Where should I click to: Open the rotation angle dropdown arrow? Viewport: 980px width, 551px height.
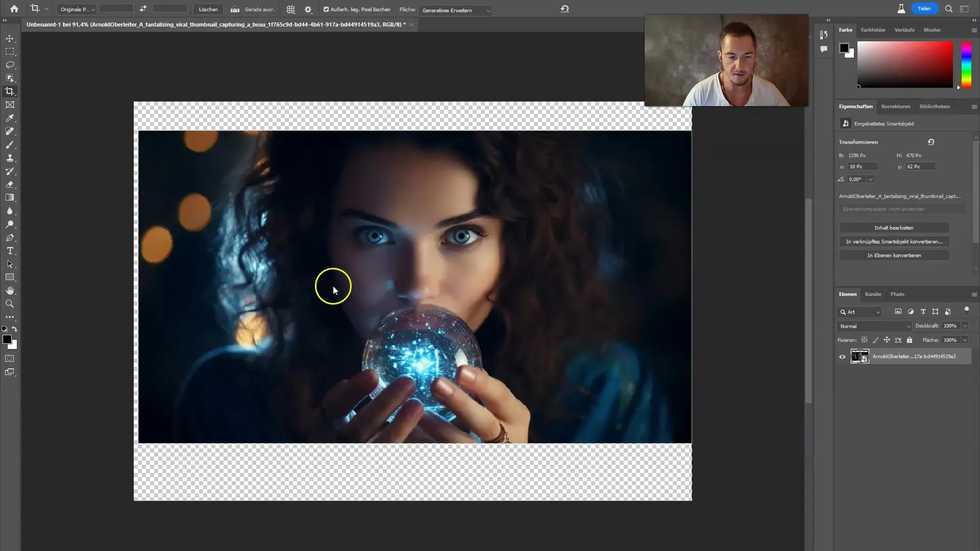(x=870, y=179)
